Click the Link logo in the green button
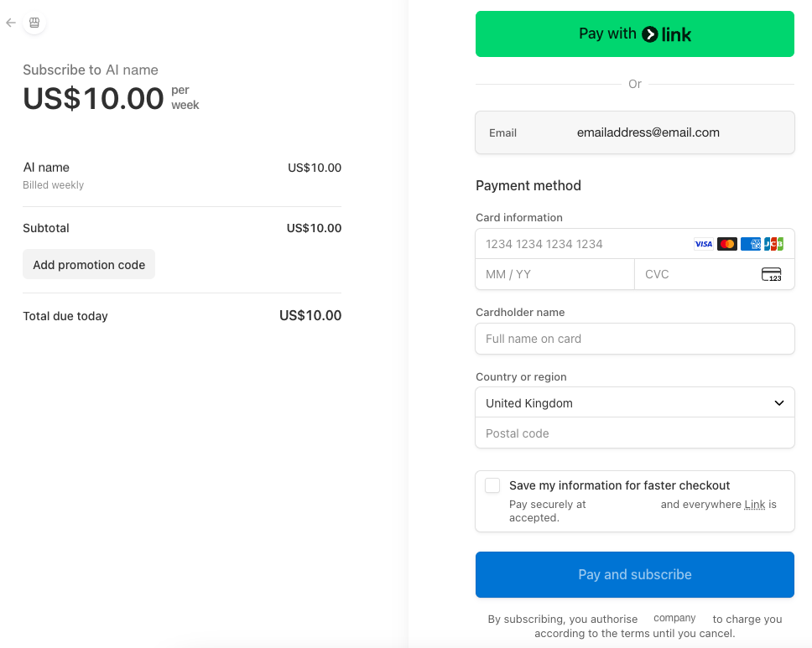812x648 pixels. point(667,34)
